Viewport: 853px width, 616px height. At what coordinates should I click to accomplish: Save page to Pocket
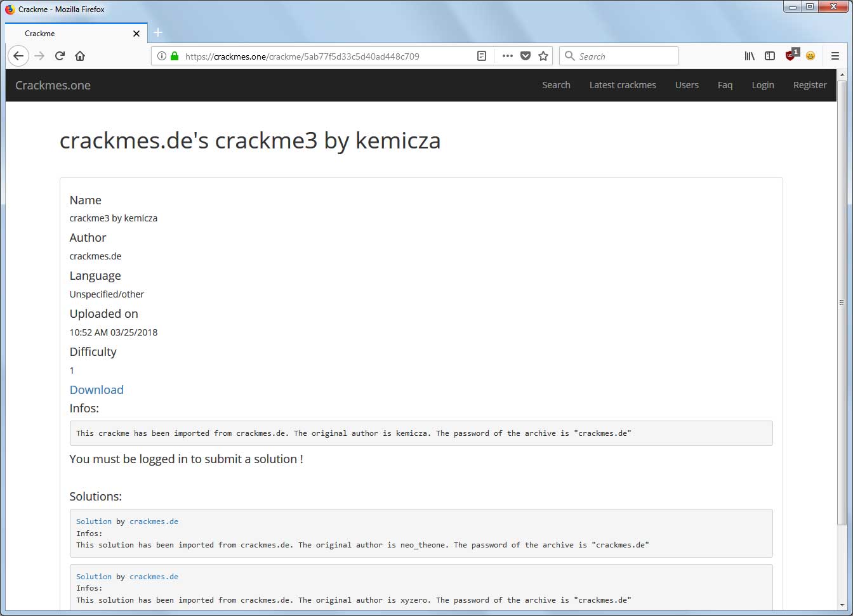[x=526, y=56]
